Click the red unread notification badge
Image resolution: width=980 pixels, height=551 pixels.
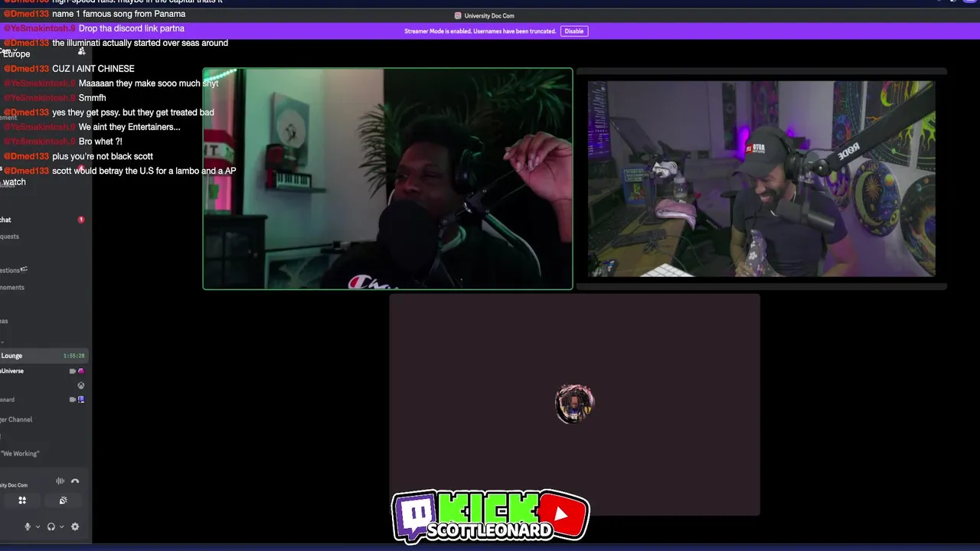pyautogui.click(x=80, y=220)
